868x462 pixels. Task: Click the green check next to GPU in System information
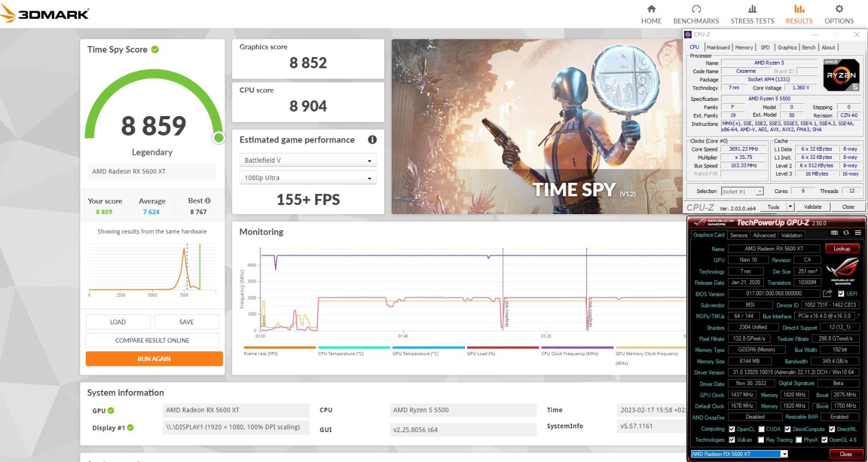coord(111,410)
